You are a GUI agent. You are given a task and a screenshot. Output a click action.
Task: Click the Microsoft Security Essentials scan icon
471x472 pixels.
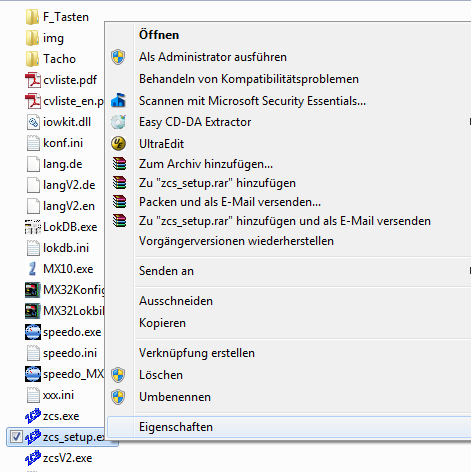pos(118,100)
